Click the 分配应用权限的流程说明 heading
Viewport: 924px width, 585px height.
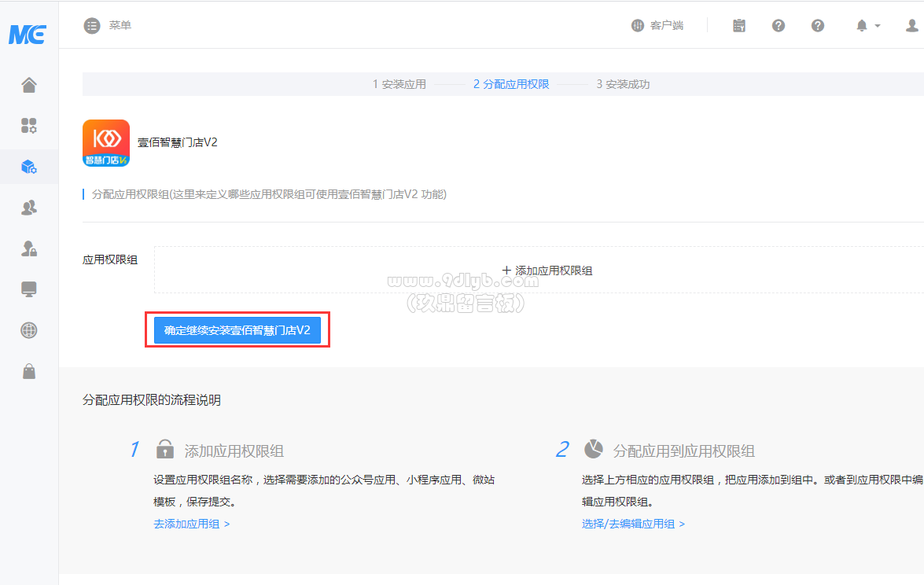152,400
